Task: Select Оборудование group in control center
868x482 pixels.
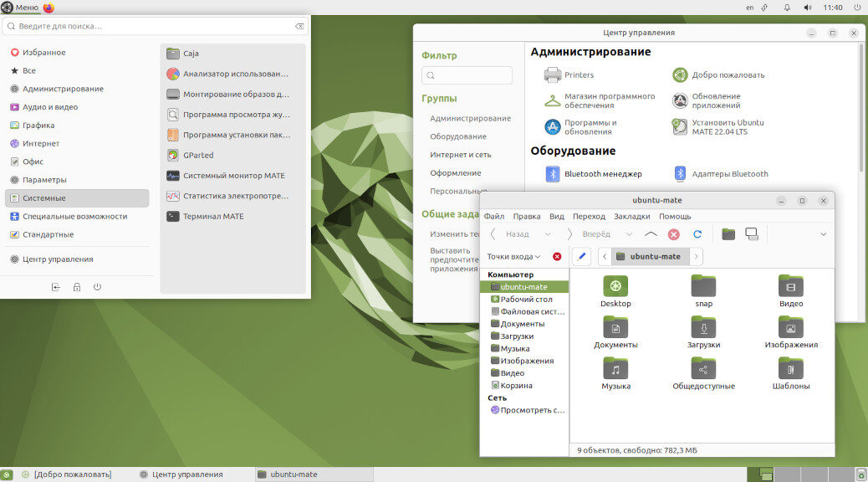Action: coord(457,136)
